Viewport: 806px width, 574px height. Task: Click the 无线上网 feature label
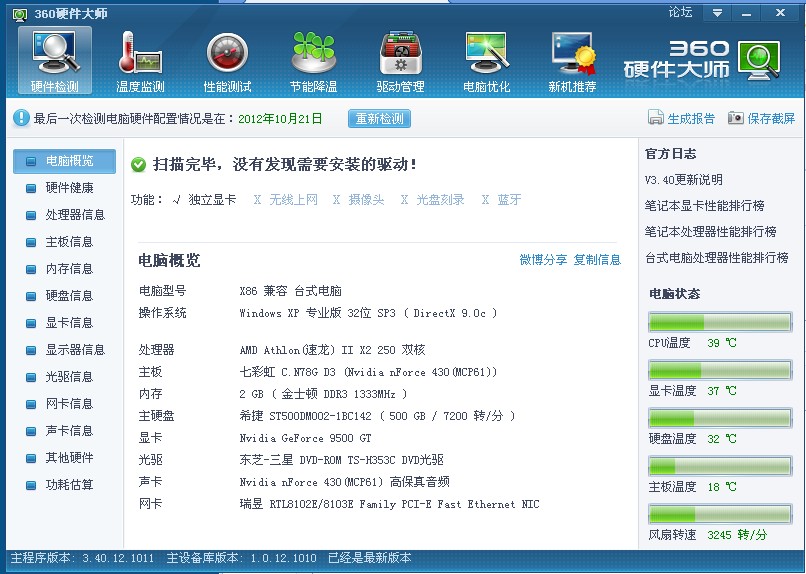(294, 199)
